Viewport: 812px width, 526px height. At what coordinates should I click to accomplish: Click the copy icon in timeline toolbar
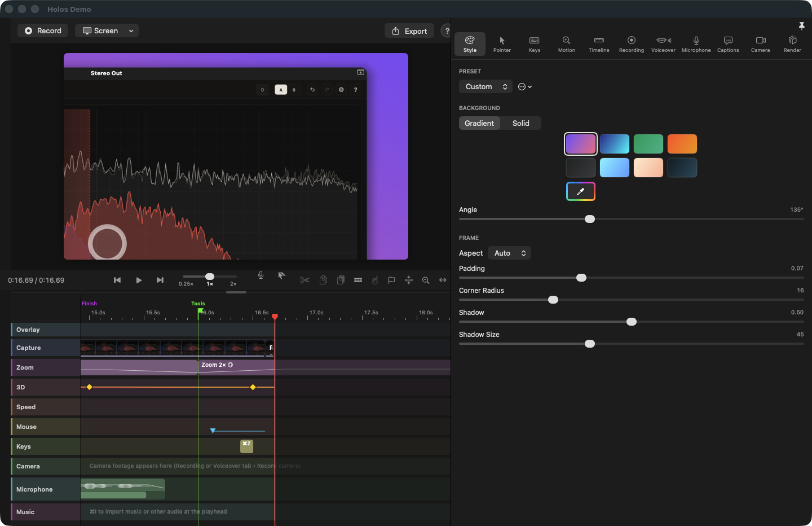tap(323, 280)
